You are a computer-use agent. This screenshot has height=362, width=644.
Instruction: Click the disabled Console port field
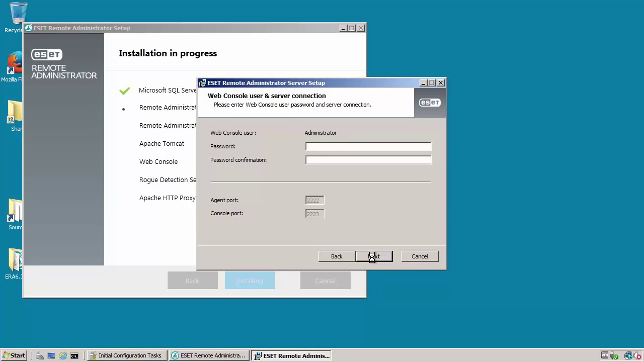[x=314, y=214]
